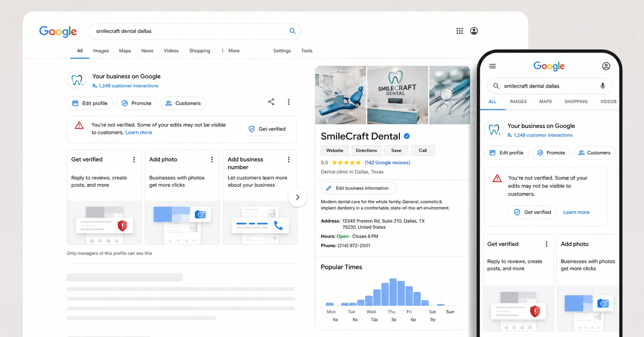
Task: Open the Videos tab on desktop
Action: 171,51
